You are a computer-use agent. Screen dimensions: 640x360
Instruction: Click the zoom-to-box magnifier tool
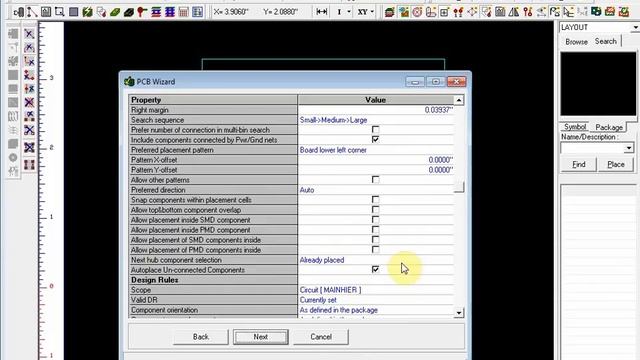60,12
